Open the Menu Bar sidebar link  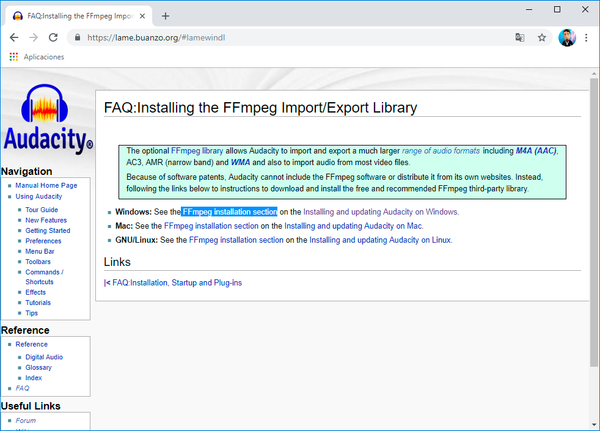pos(40,251)
